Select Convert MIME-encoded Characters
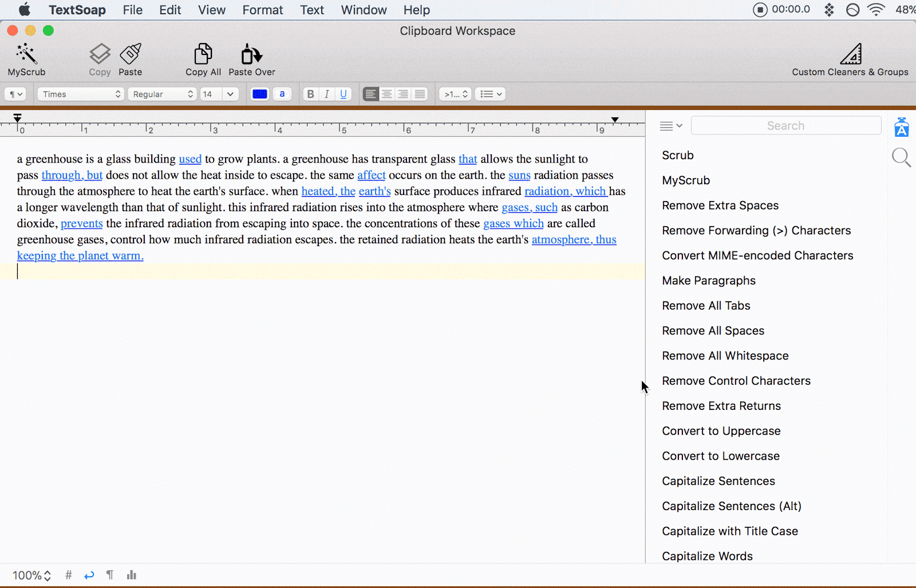The image size is (916, 588). (757, 255)
